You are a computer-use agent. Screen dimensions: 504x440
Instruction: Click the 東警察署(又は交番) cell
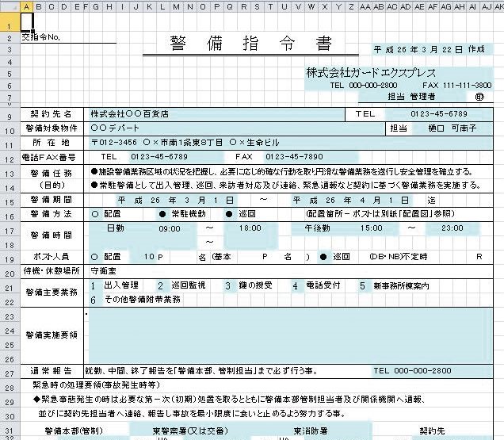[190, 431]
